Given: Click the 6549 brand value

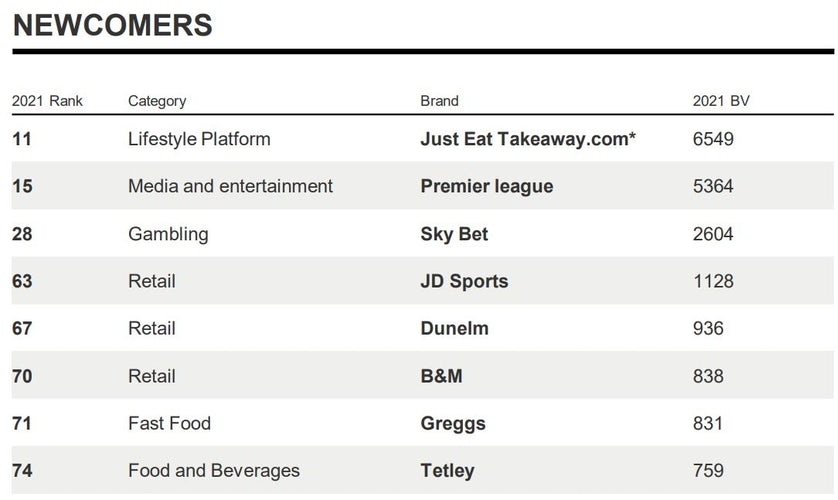Looking at the screenshot, I should 713,139.
